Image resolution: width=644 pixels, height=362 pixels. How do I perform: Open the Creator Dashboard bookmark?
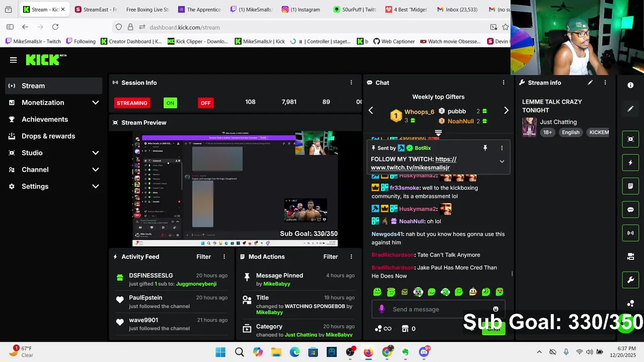131,41
